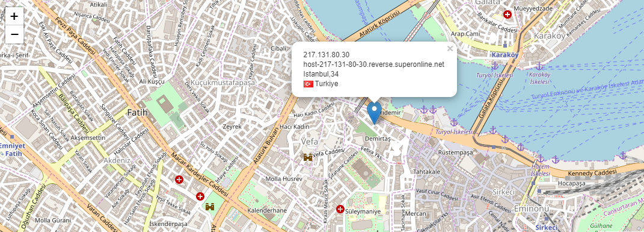Click the Turkish flag icon in popup
The image size is (644, 232).
click(308, 84)
